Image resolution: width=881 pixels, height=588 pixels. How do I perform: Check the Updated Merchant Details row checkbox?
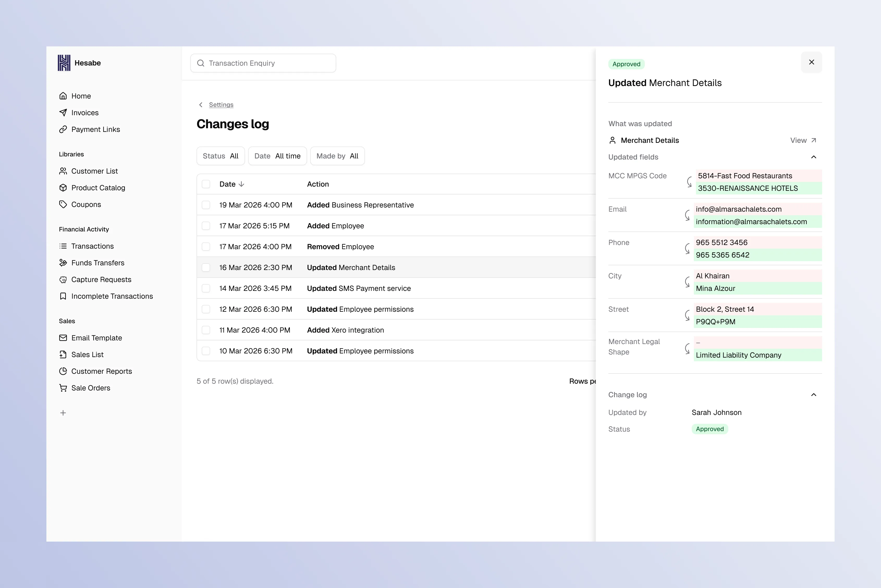click(206, 267)
